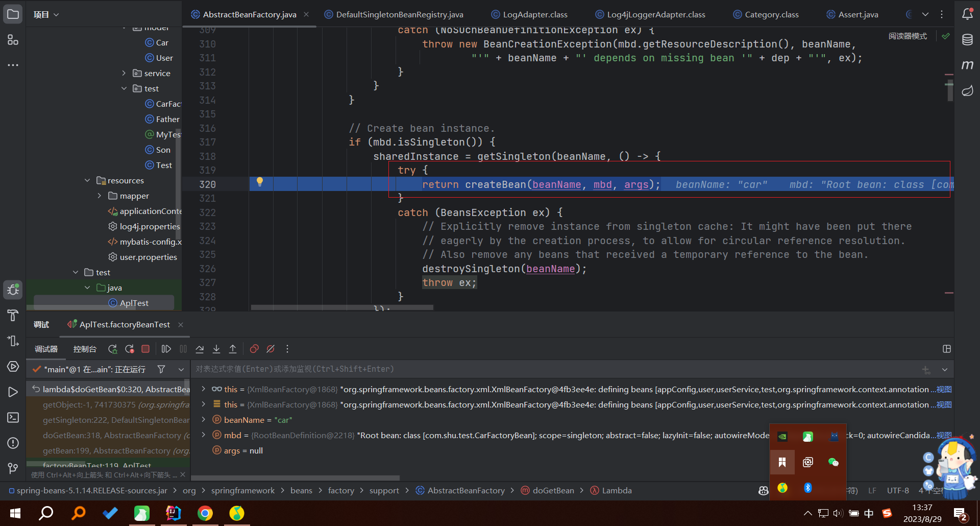Expand the mapper folder
Screen dimensions: 980x526
[99, 196]
